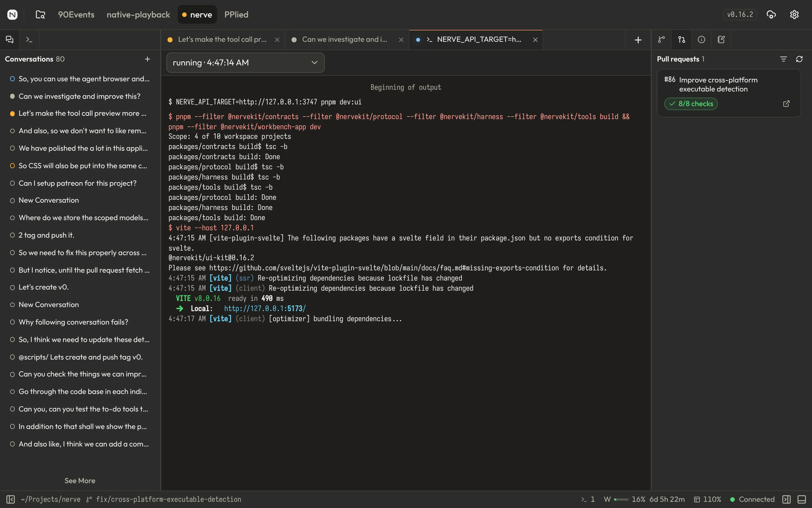Click the Connected status indicator
This screenshot has width=812, height=508.
752,499
